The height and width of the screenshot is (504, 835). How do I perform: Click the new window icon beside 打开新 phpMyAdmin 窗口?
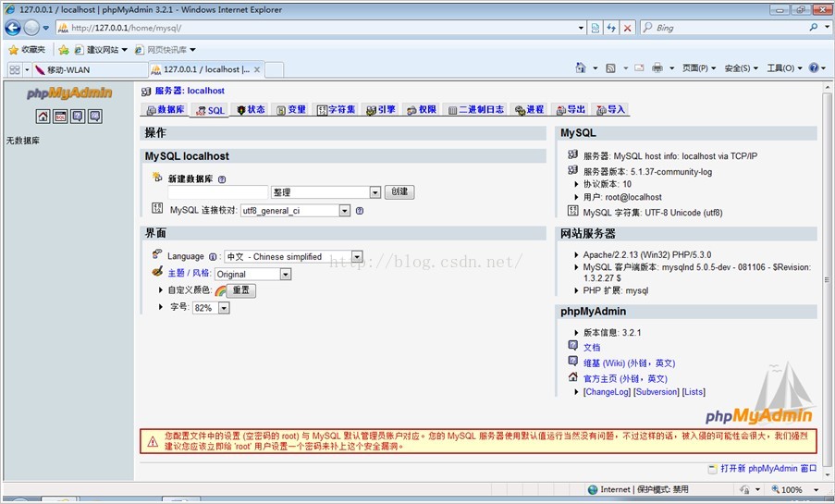pyautogui.click(x=713, y=469)
